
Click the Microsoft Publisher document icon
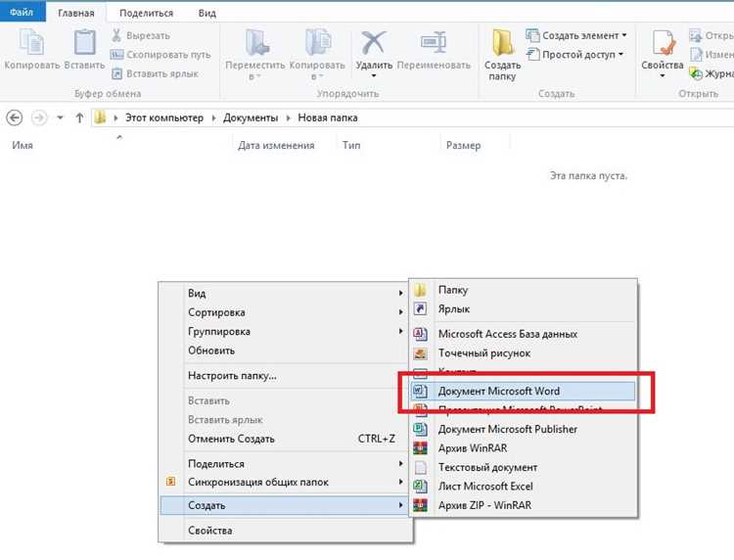tap(421, 429)
